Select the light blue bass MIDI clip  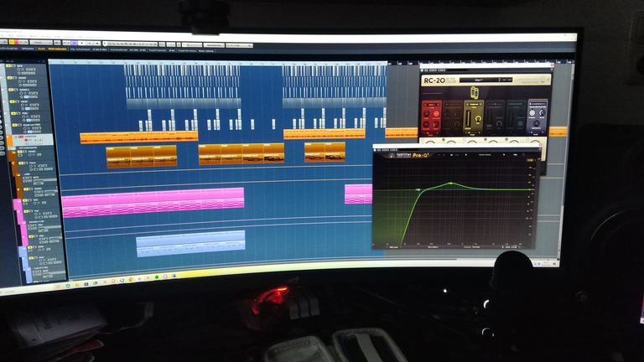tap(190, 244)
